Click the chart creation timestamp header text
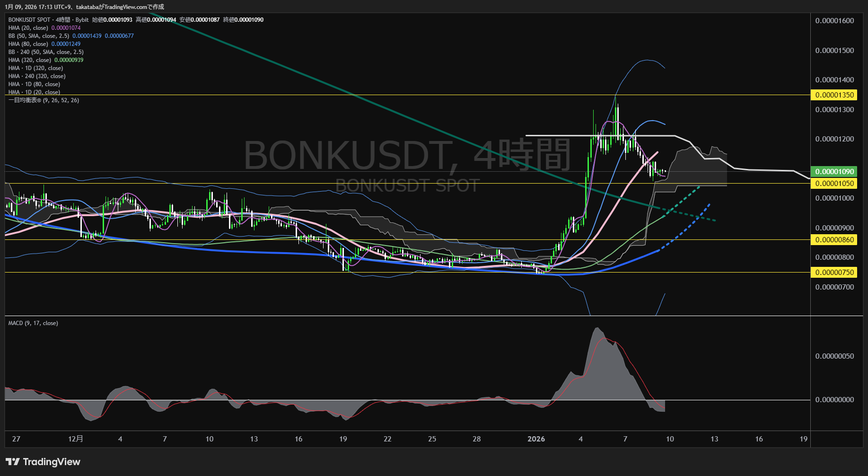868x476 pixels. (x=85, y=7)
